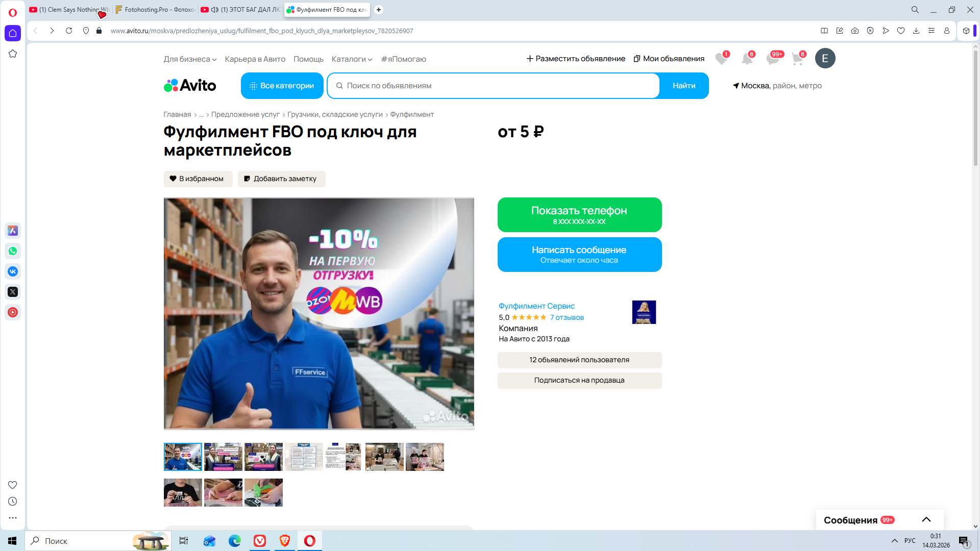This screenshot has width=980, height=551.
Task: Click the page vertical scrollbar
Action: click(975, 107)
